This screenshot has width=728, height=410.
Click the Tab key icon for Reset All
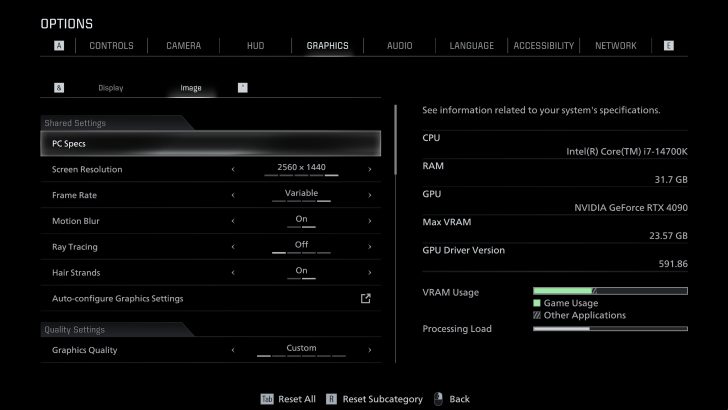[x=267, y=399]
